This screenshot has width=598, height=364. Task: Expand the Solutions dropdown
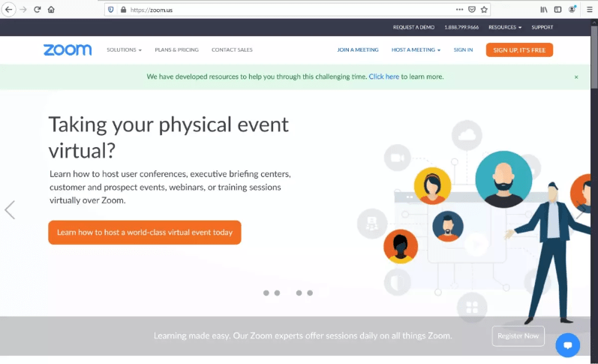(x=124, y=50)
